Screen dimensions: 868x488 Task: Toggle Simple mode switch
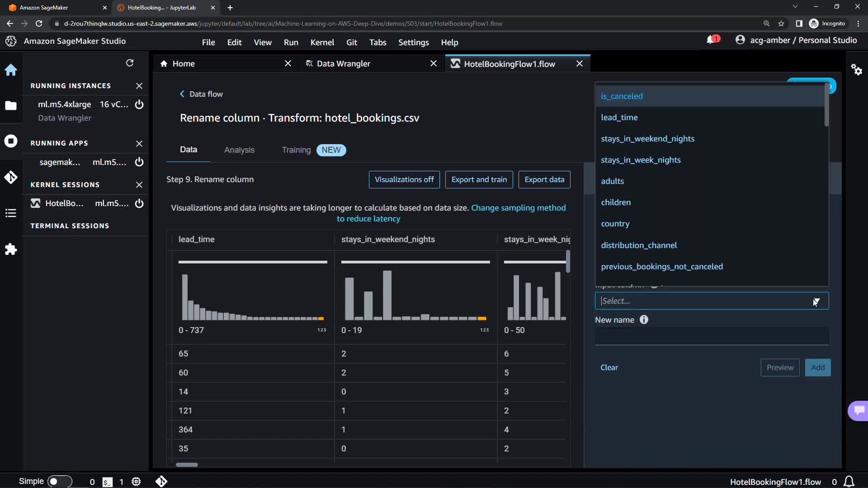pyautogui.click(x=59, y=482)
